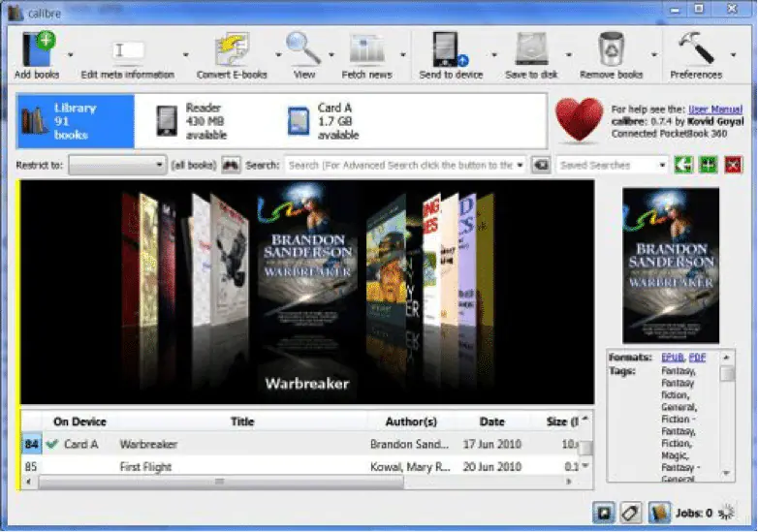Click book list scroll down arrow

(585, 466)
